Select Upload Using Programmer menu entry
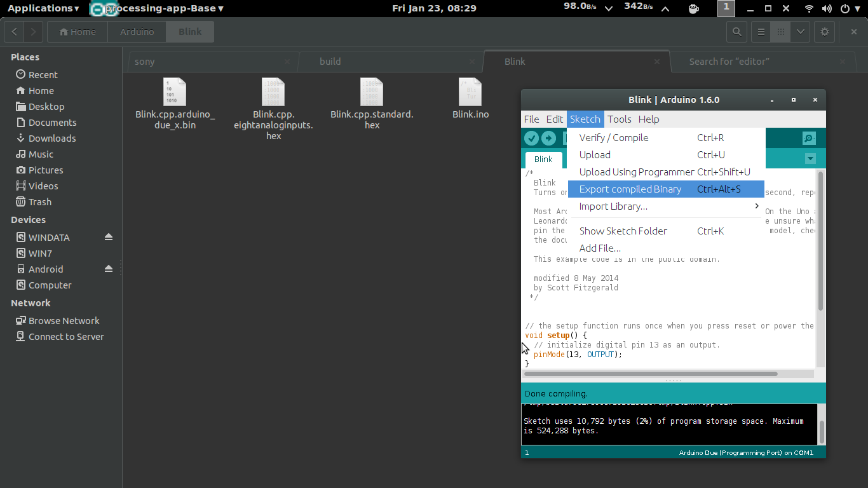Viewport: 868px width, 488px height. tap(666, 172)
